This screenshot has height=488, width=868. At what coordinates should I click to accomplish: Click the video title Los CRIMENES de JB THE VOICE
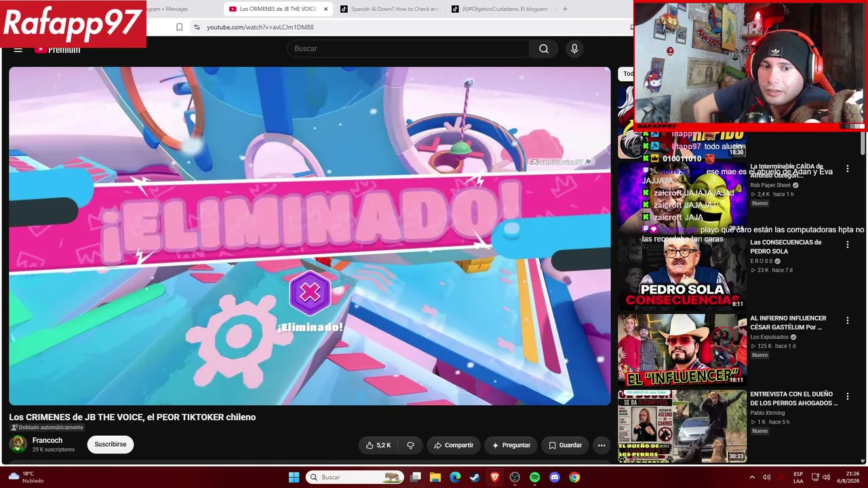pyautogui.click(x=132, y=418)
